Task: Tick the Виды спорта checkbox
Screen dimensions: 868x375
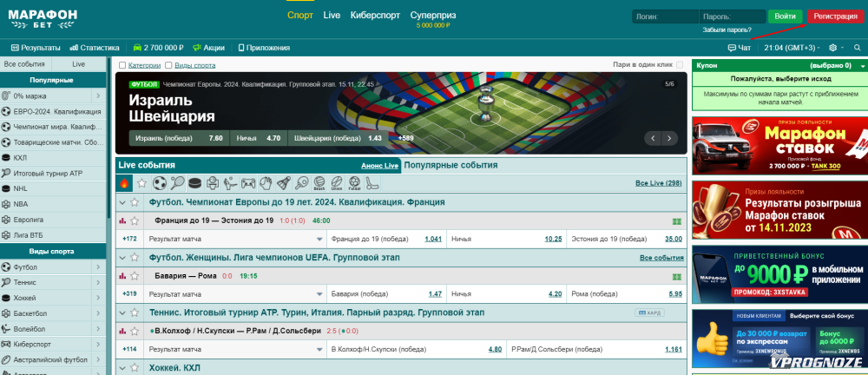Action: pos(168,65)
